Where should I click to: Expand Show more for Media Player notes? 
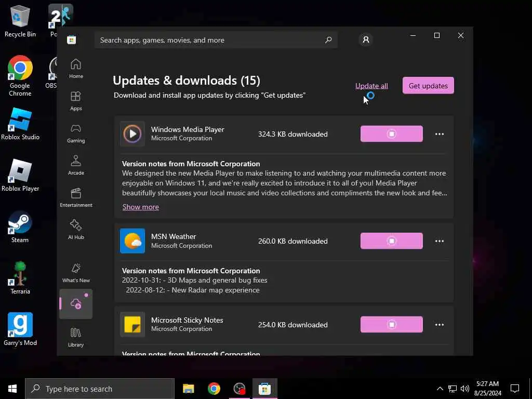point(140,207)
